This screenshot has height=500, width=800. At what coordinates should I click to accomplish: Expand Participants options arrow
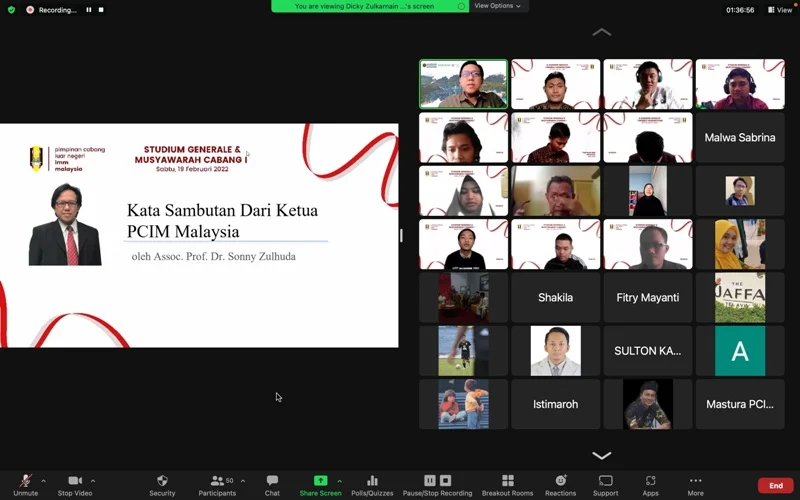coord(243,481)
